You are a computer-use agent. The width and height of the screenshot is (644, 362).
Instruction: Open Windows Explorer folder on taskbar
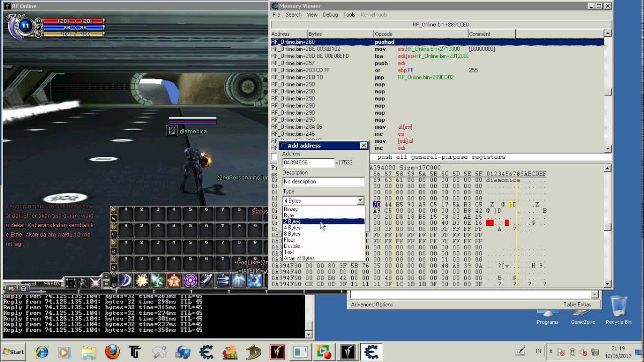coord(88,352)
